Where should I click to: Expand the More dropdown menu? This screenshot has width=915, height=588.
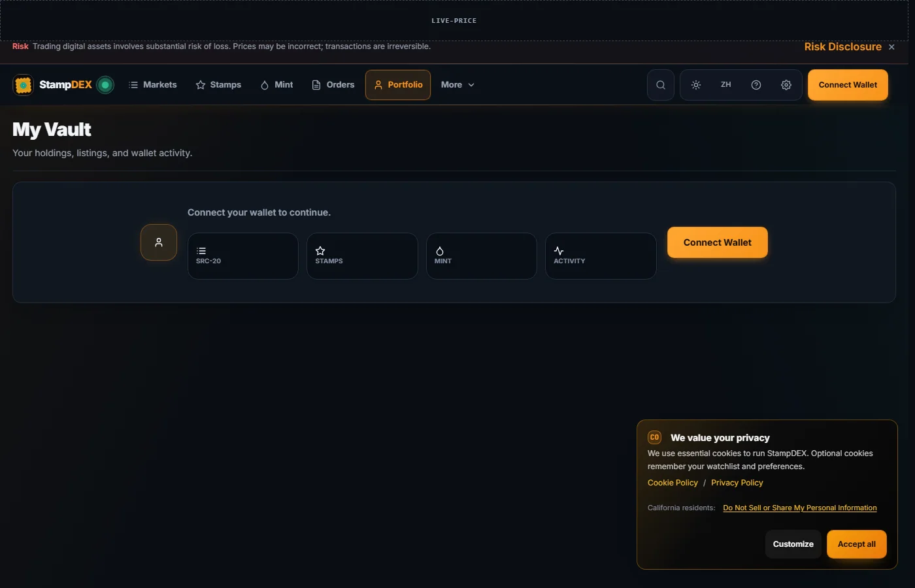pyautogui.click(x=457, y=85)
